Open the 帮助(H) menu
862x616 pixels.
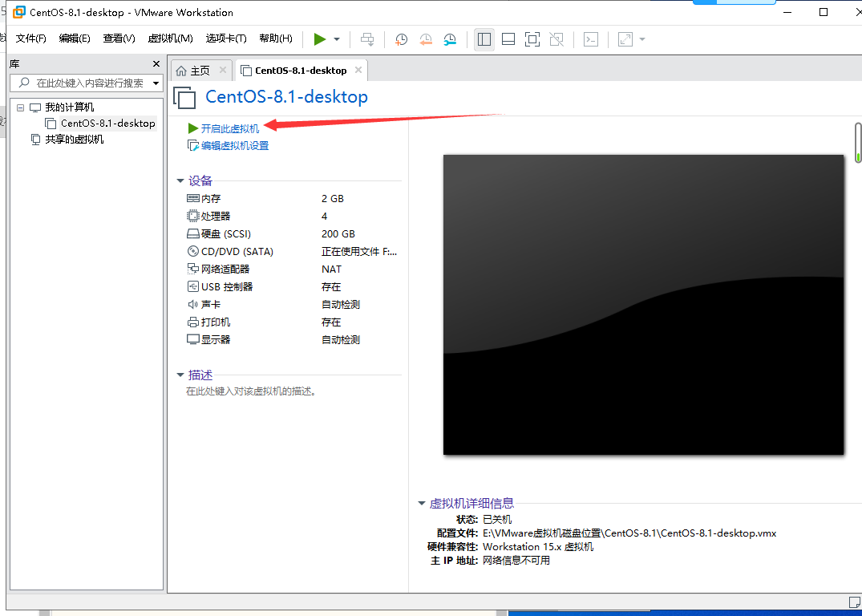point(275,38)
